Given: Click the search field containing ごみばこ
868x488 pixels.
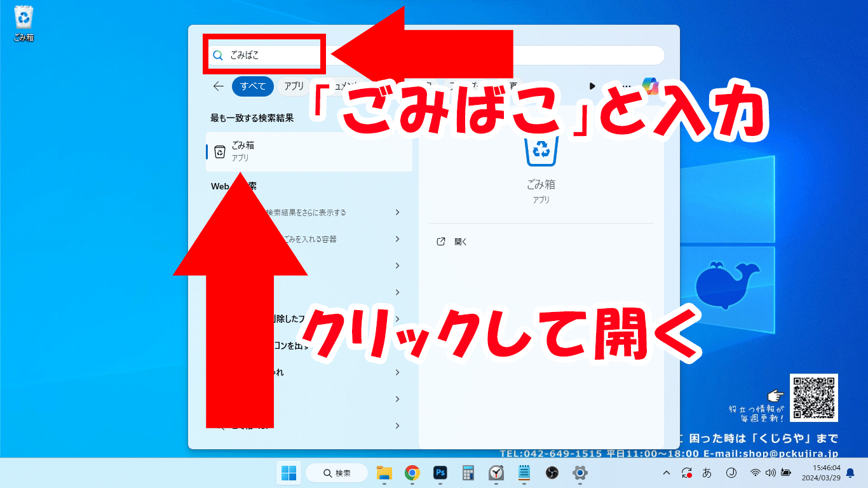Looking at the screenshot, I should [x=435, y=55].
